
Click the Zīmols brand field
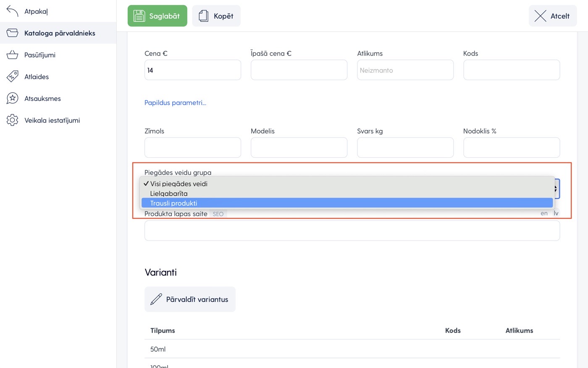(x=193, y=148)
